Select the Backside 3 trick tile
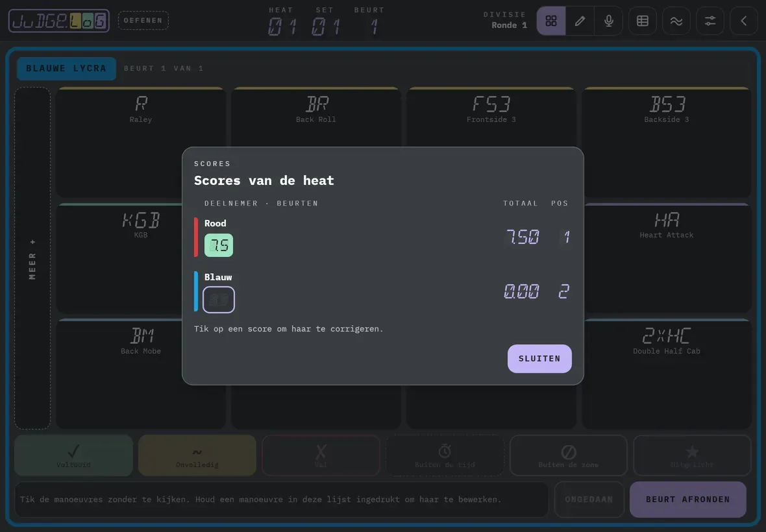 [x=666, y=142]
